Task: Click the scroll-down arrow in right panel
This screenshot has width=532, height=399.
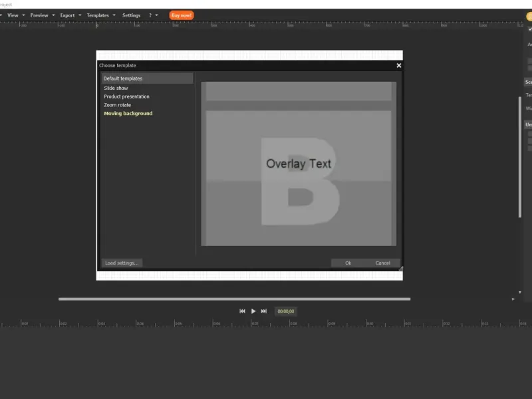Action: (520, 292)
